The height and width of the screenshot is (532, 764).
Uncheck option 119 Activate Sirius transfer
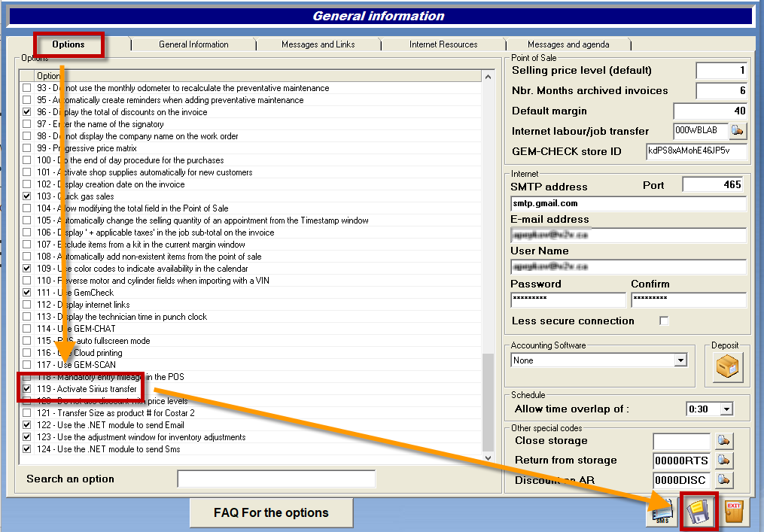[x=27, y=389]
